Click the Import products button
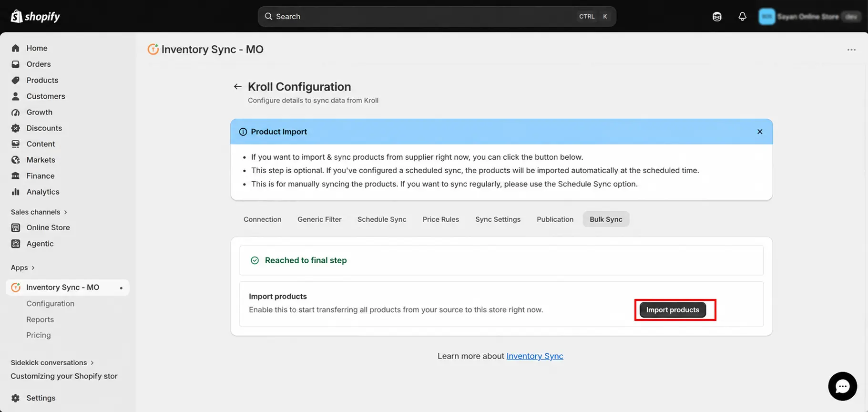Screen dimensions: 868x412 coord(673,310)
